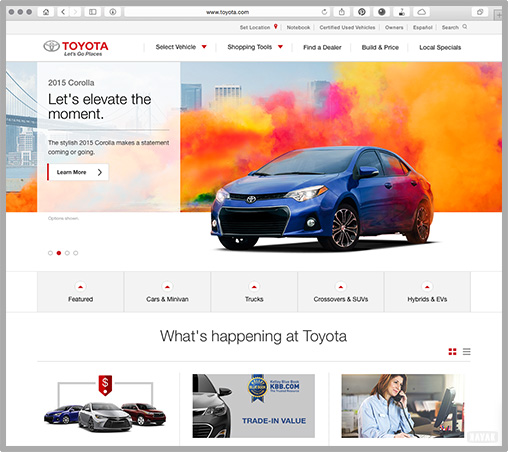
Task: Switch to list view icon
Action: click(x=467, y=352)
